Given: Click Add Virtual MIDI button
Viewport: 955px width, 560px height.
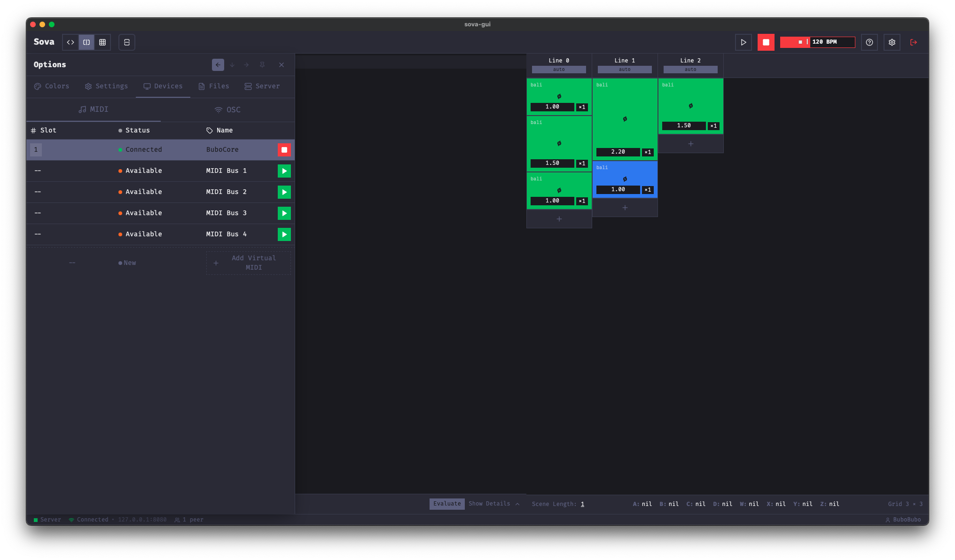Looking at the screenshot, I should (249, 263).
